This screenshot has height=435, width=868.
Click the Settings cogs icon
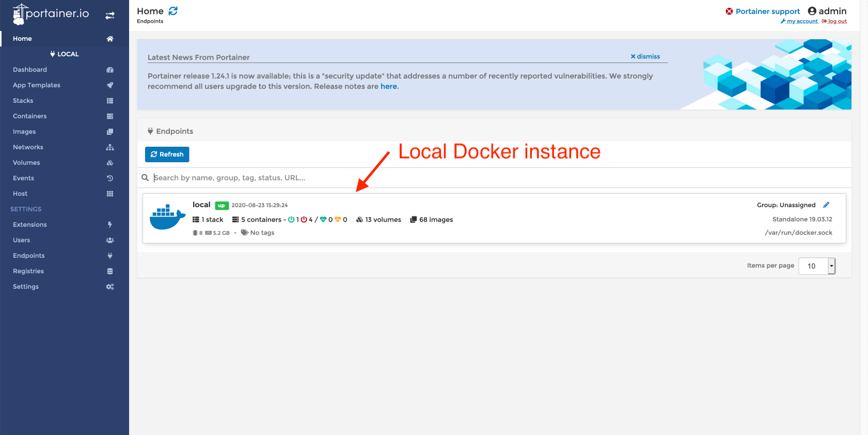(x=110, y=287)
